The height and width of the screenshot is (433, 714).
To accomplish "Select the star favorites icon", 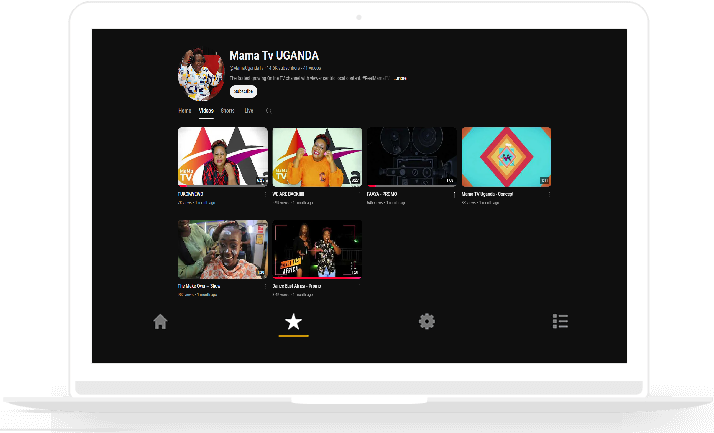I will coord(293,321).
